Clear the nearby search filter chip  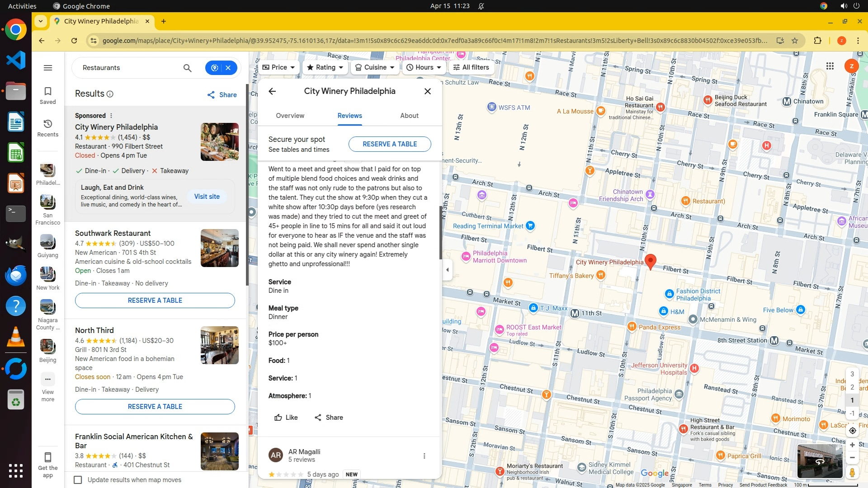point(228,68)
